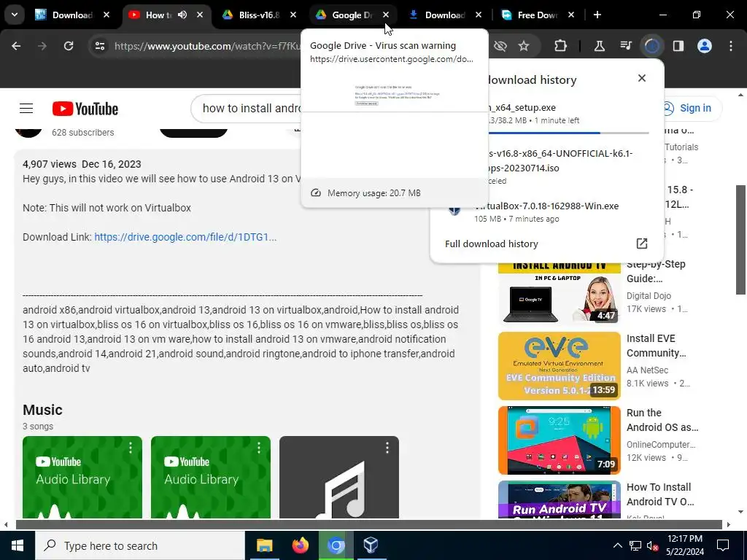Close the download history popup
The height and width of the screenshot is (560, 747).
click(642, 78)
